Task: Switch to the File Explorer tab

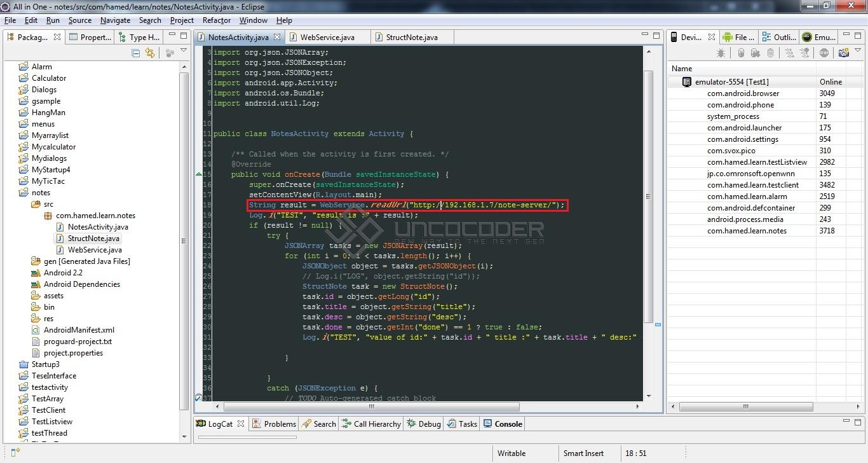Action: tap(738, 37)
